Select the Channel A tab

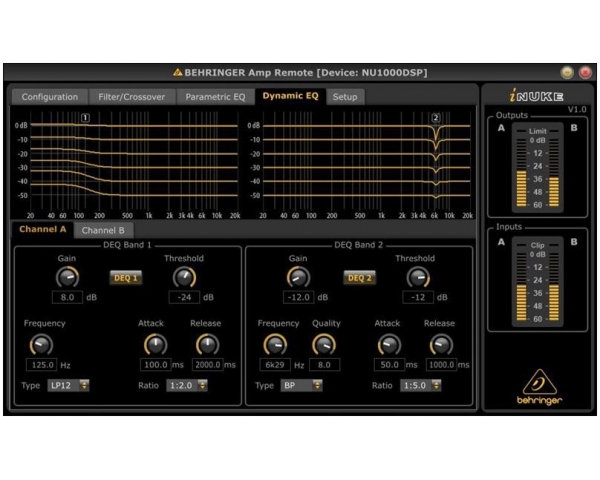42,230
